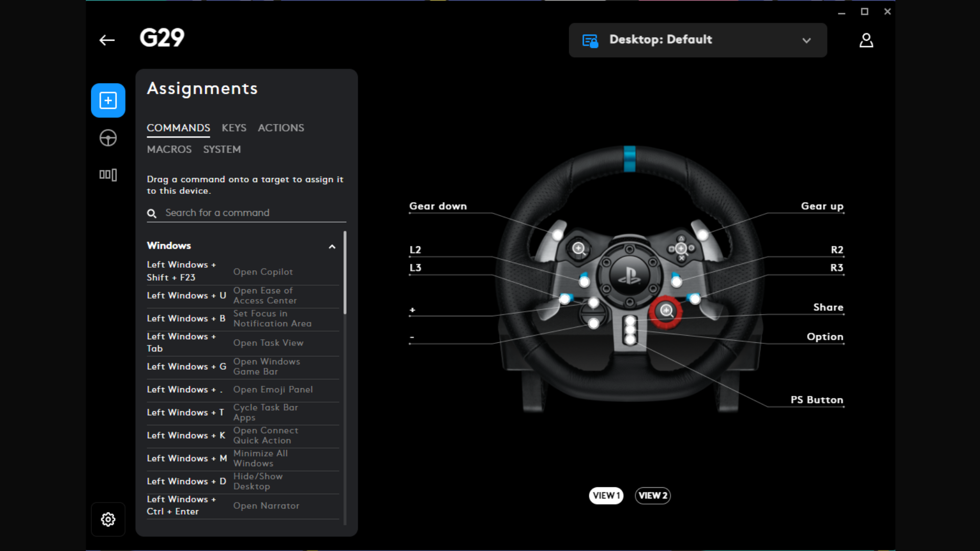Select the Gear down assignment label
This screenshot has width=980, height=551.
(x=438, y=206)
